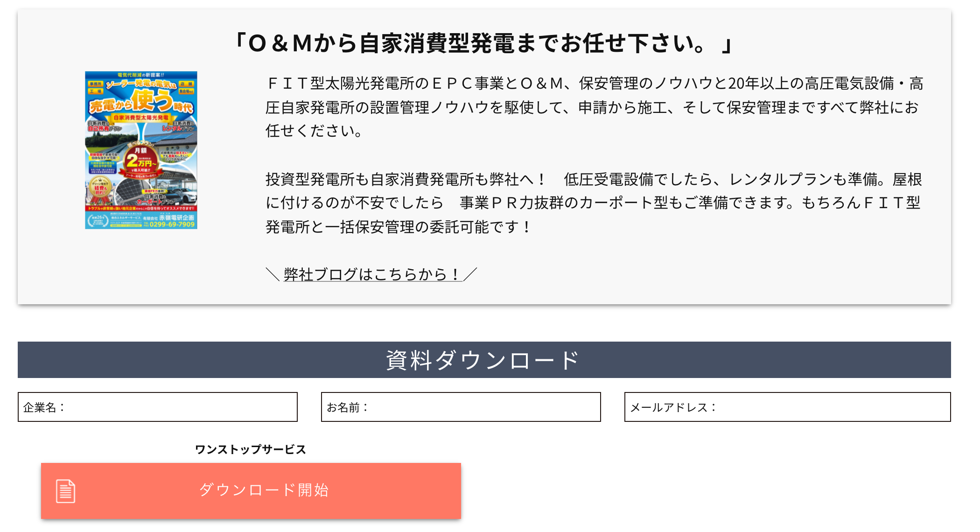
Task: Click the phone number 0299-69-7909 on flyer
Action: pos(172,224)
